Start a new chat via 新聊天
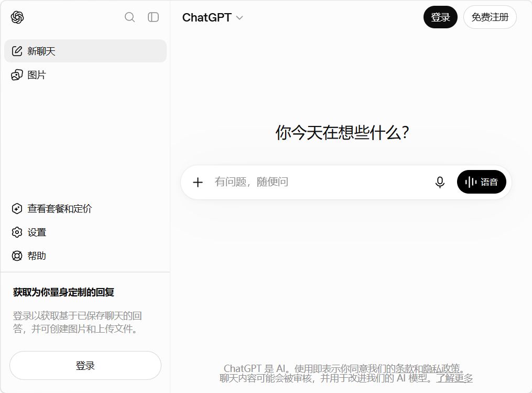This screenshot has height=393, width=532. point(85,51)
